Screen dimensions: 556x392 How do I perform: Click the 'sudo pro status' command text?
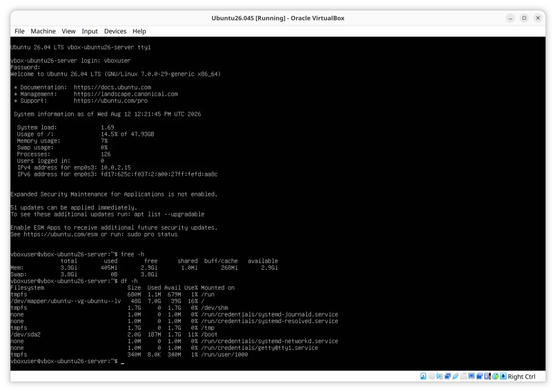(x=152, y=234)
